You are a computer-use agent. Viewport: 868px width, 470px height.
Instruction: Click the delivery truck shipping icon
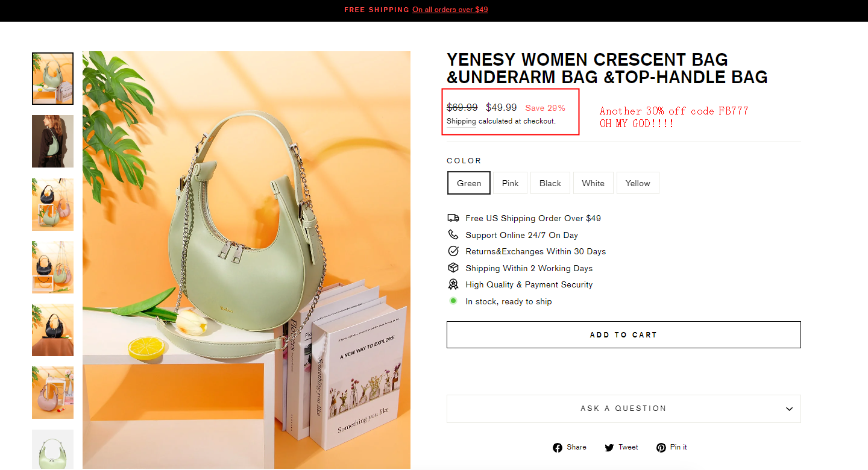(x=453, y=218)
